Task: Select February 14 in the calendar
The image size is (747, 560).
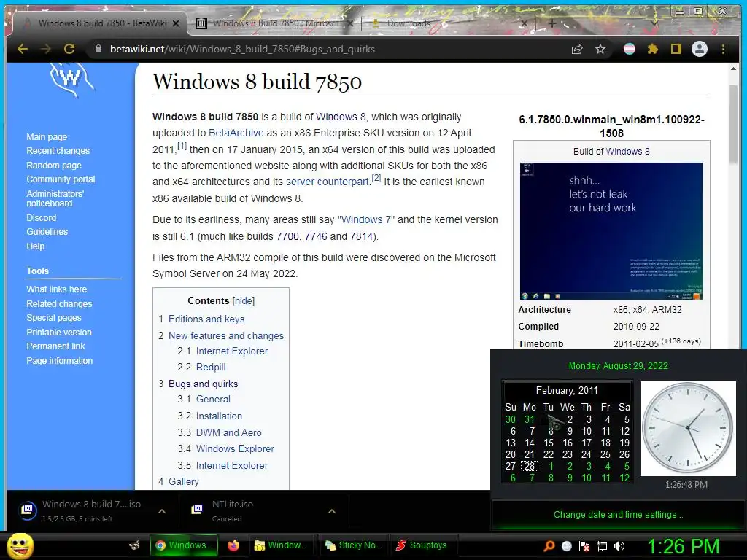Action: point(530,443)
